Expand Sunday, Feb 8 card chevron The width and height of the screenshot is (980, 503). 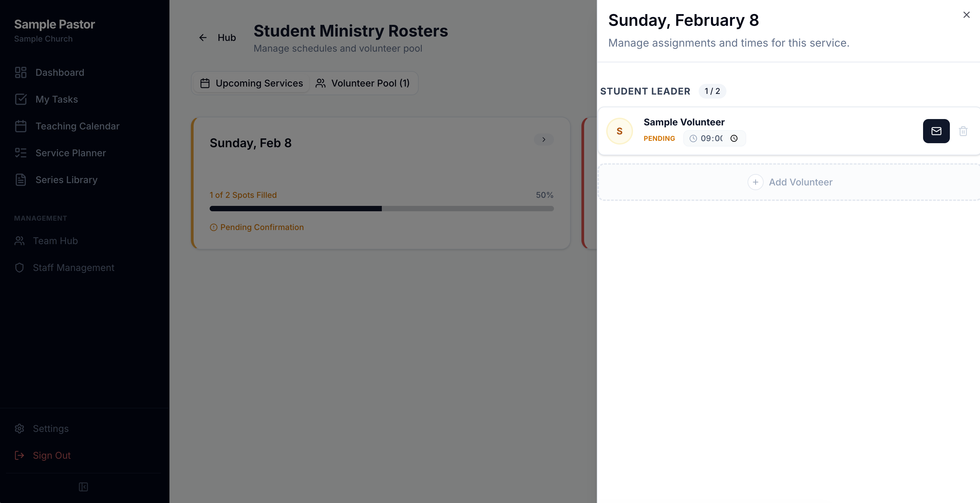click(x=544, y=139)
